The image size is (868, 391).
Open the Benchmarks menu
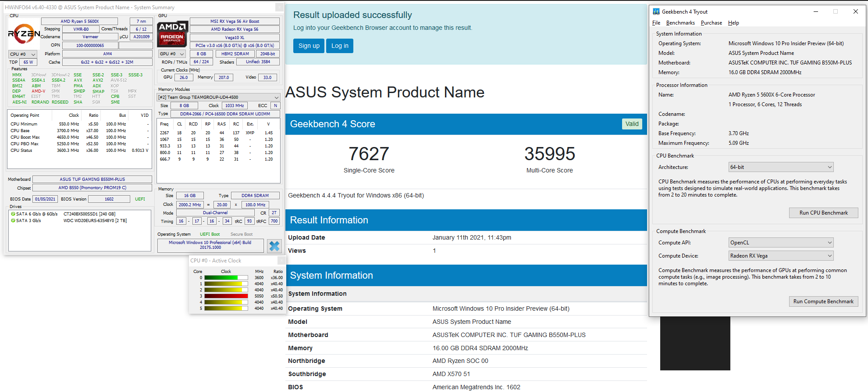click(x=680, y=23)
